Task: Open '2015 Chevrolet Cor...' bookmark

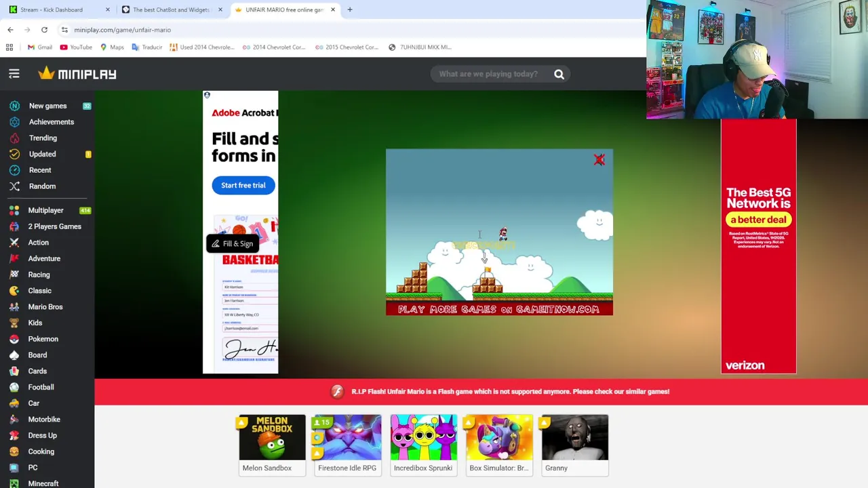Action: [347, 47]
